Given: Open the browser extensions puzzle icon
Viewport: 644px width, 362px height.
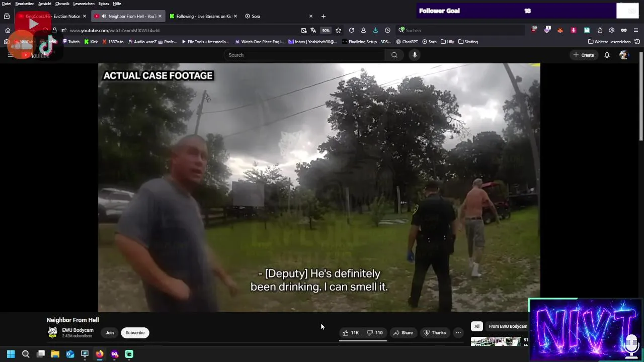Looking at the screenshot, I should [600, 30].
